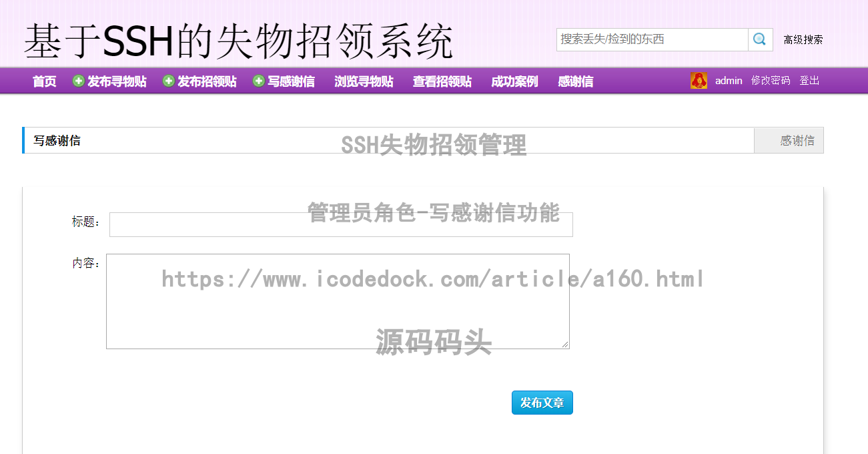The height and width of the screenshot is (454, 868).
Task: Click the blue magnifier search icon
Action: (x=760, y=39)
